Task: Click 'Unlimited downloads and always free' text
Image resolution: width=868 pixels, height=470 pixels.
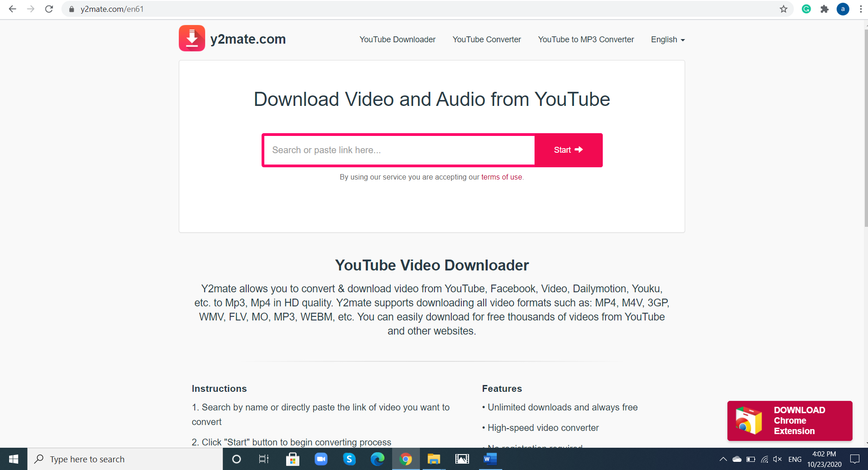Action: tap(562, 407)
